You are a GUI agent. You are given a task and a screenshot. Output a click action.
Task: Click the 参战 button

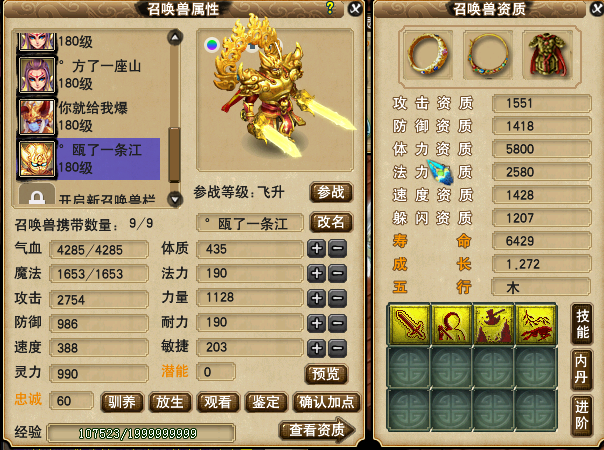(331, 192)
